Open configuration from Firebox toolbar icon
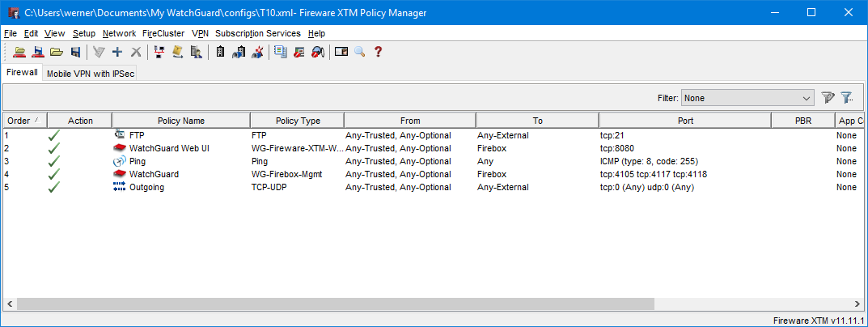This screenshot has height=327, width=868. point(20,52)
